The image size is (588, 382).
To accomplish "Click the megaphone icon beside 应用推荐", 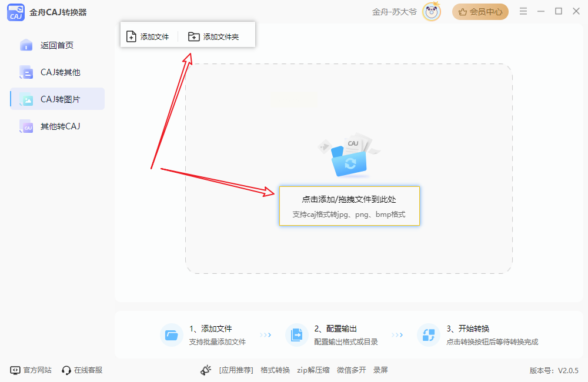I will [x=206, y=370].
